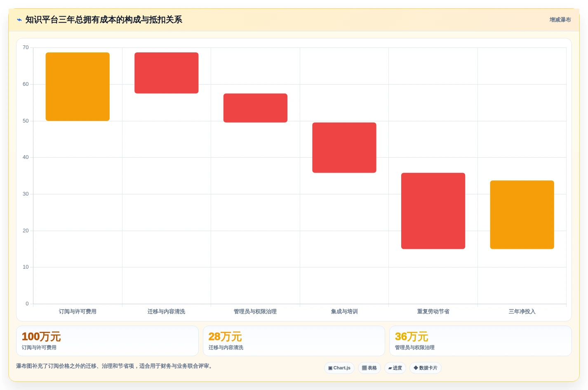Click y-axis value 0

tap(27, 304)
